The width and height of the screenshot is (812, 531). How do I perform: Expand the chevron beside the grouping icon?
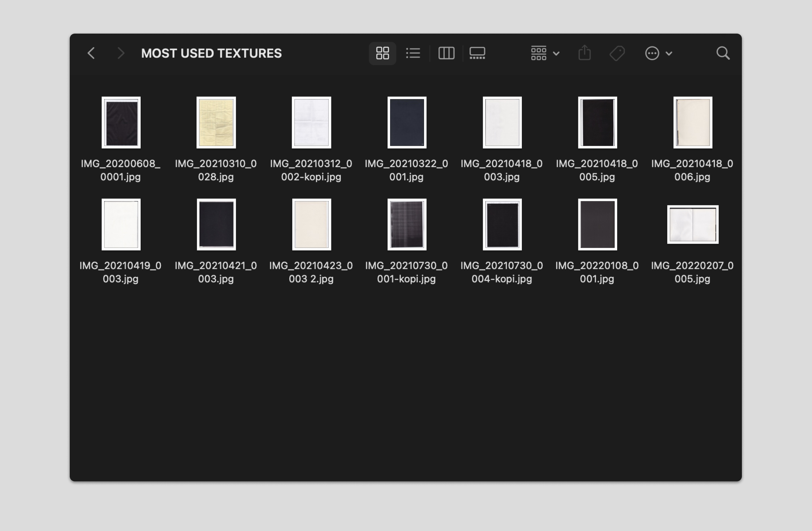tap(556, 54)
